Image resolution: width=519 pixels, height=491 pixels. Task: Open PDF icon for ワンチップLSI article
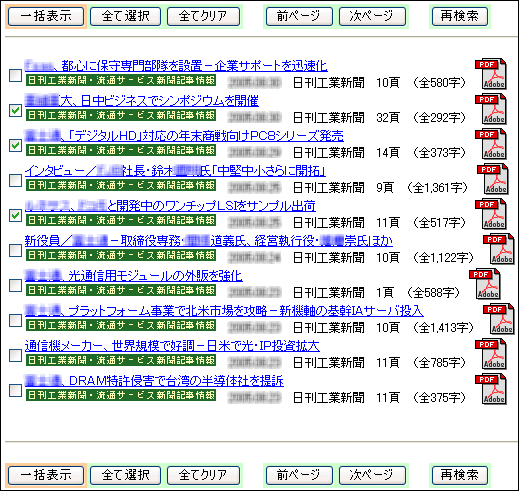click(x=491, y=214)
